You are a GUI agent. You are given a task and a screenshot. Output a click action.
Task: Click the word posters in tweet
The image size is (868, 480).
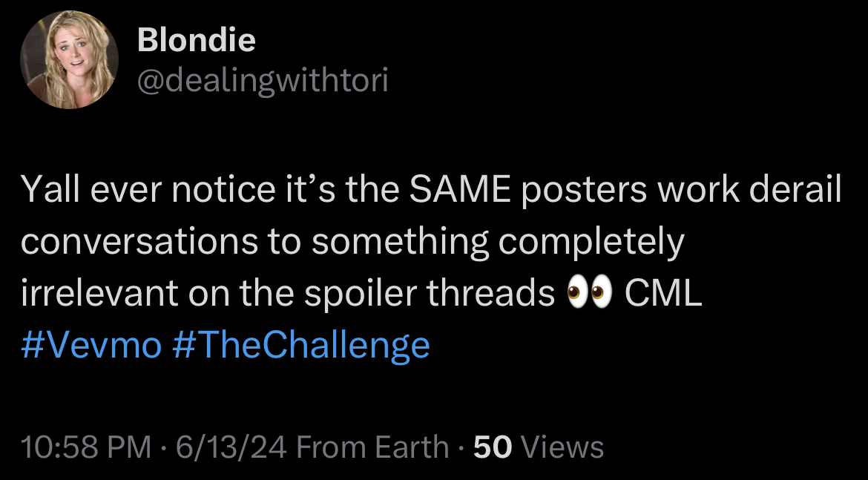coord(584,190)
